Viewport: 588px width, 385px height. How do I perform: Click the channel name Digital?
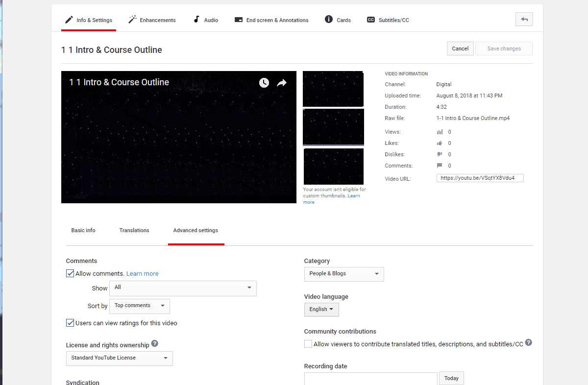(444, 84)
